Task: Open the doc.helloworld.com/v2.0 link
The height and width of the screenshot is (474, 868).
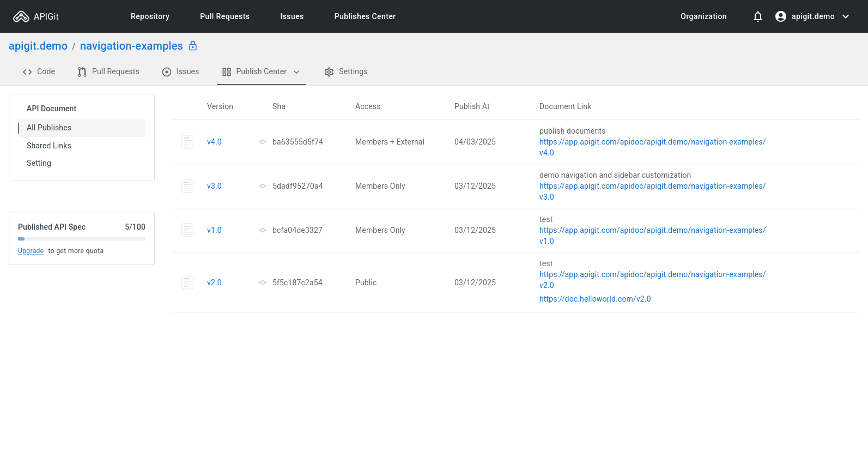Action: (x=595, y=299)
